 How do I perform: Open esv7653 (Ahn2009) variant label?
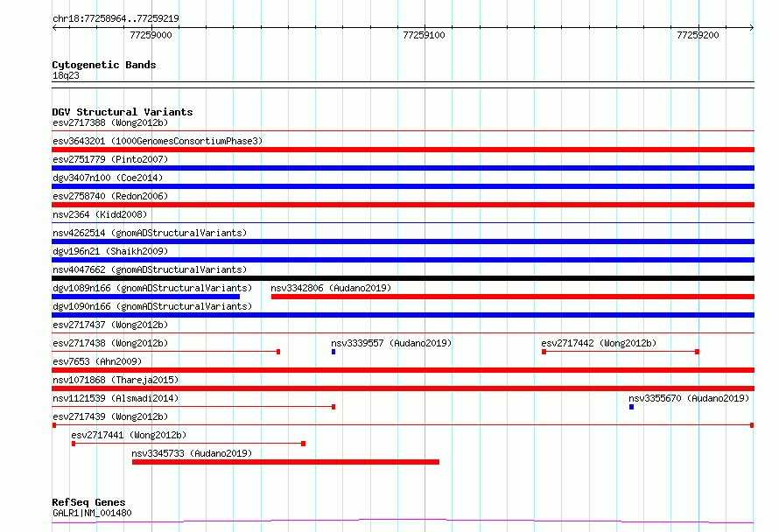[97, 361]
